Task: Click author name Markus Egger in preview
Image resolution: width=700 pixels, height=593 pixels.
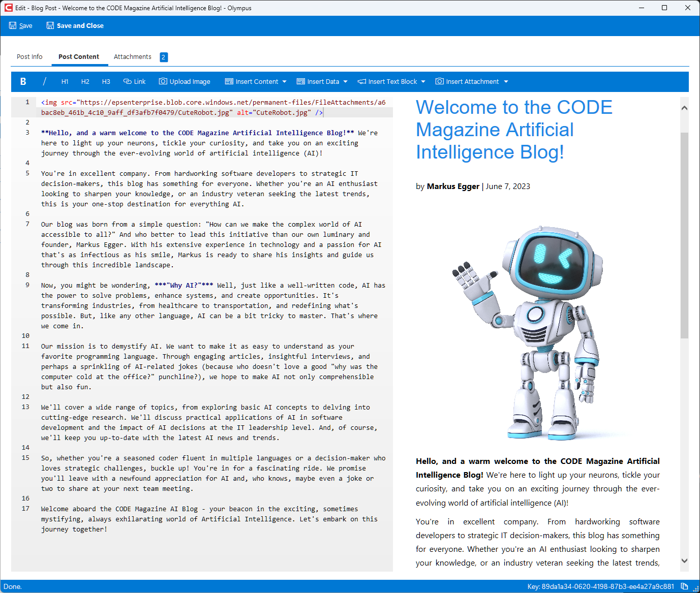Action: click(453, 186)
